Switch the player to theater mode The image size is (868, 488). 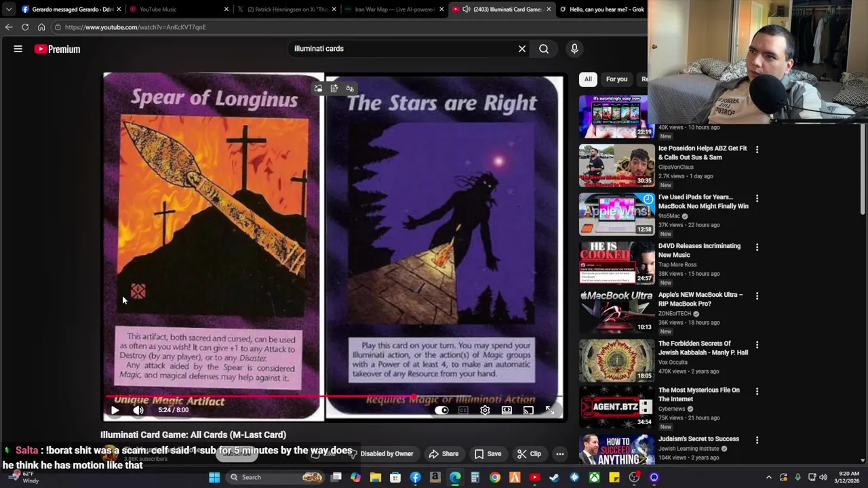[x=507, y=410]
